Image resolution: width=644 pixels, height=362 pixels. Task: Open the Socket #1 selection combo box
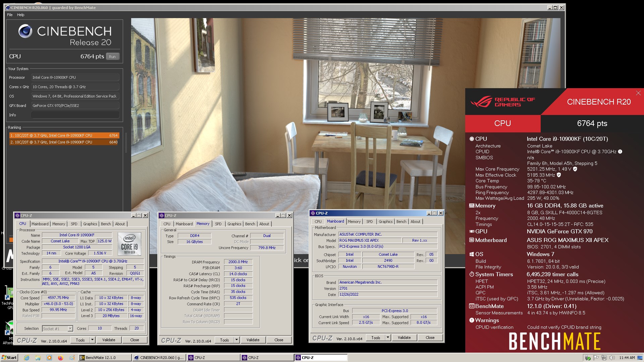57,328
